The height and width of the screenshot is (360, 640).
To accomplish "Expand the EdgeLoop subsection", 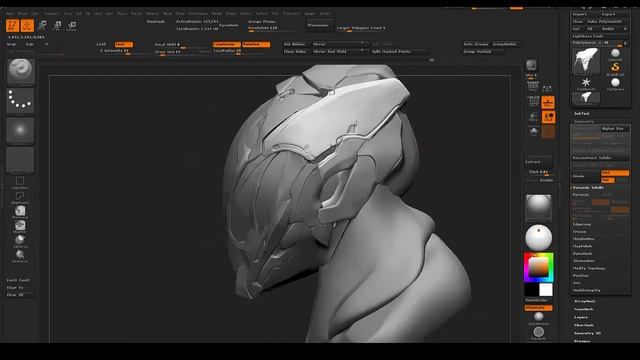I will (x=582, y=224).
